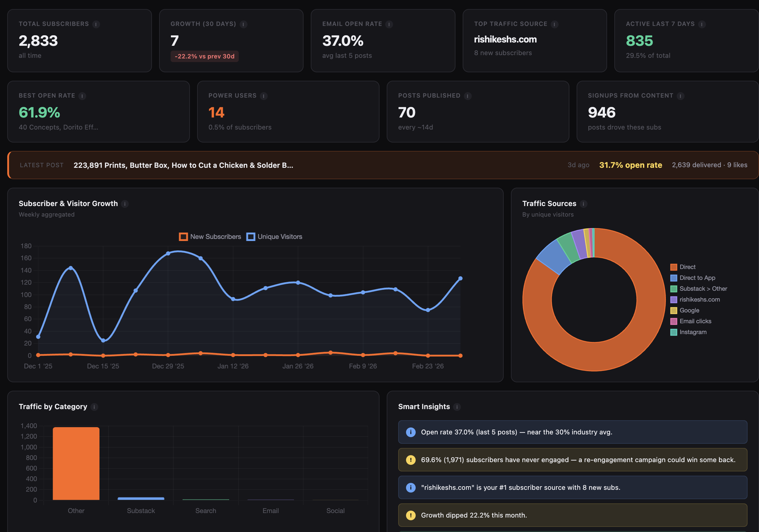Click rishikeshs.com top traffic source value
Image resolution: width=759 pixels, height=532 pixels.
505,39
